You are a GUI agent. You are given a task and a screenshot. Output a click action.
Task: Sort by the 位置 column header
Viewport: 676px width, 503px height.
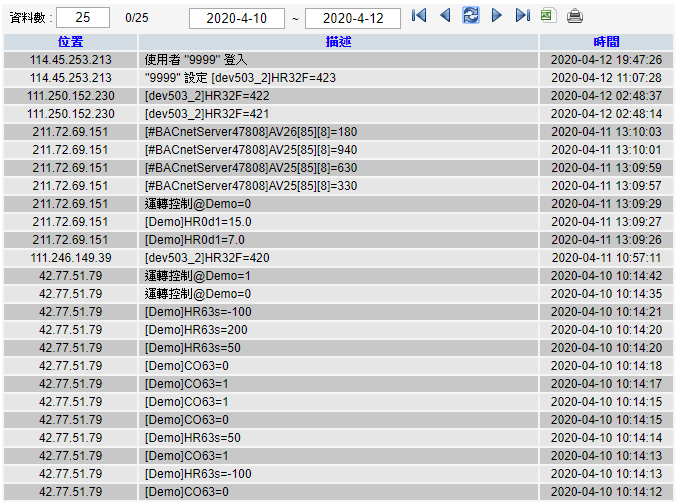pyautogui.click(x=71, y=42)
